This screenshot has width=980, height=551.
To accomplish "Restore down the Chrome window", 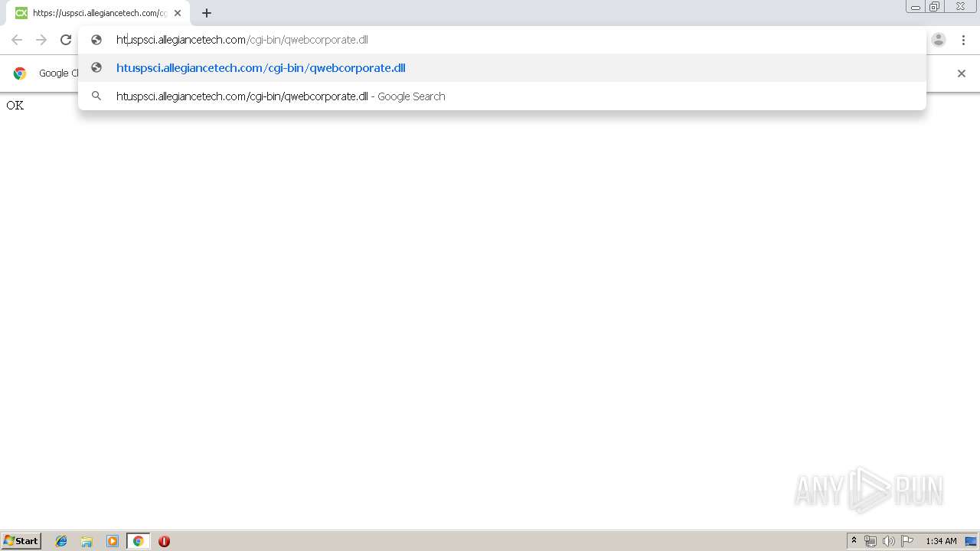I will 935,6.
